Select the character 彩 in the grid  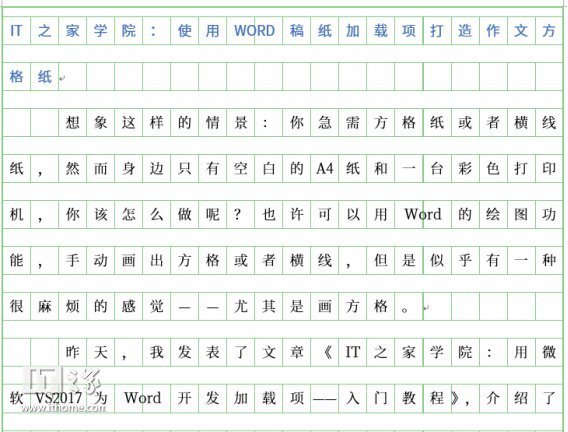click(x=465, y=168)
